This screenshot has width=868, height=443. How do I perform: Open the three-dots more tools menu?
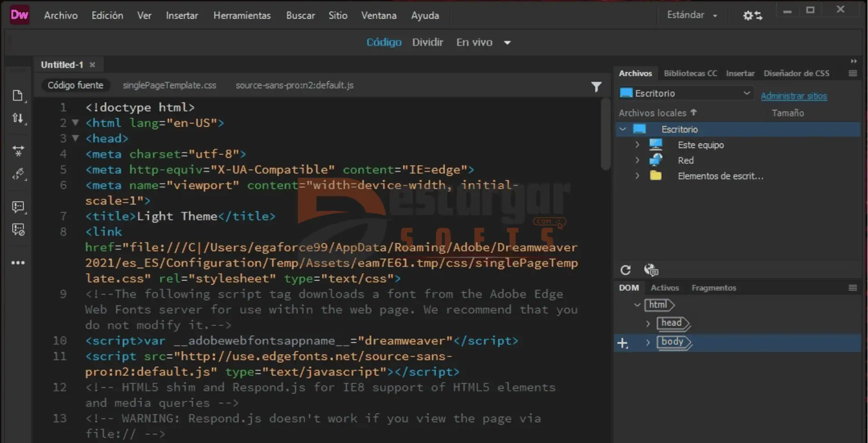click(x=18, y=262)
